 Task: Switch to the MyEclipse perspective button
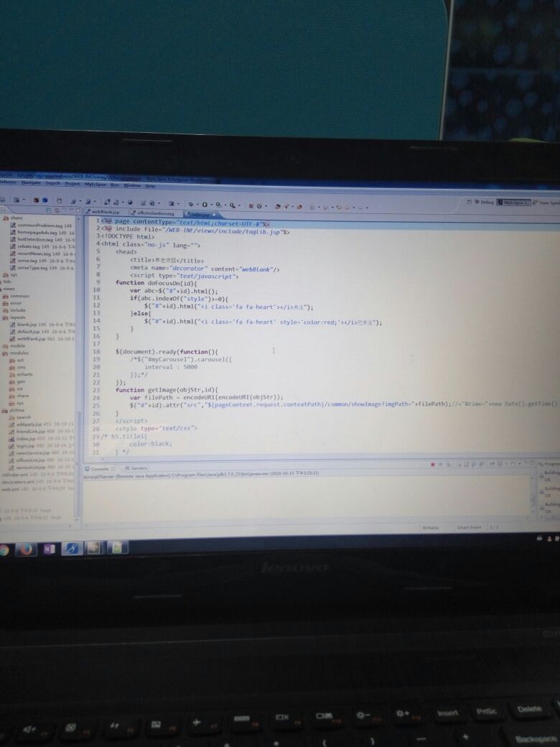(x=516, y=203)
